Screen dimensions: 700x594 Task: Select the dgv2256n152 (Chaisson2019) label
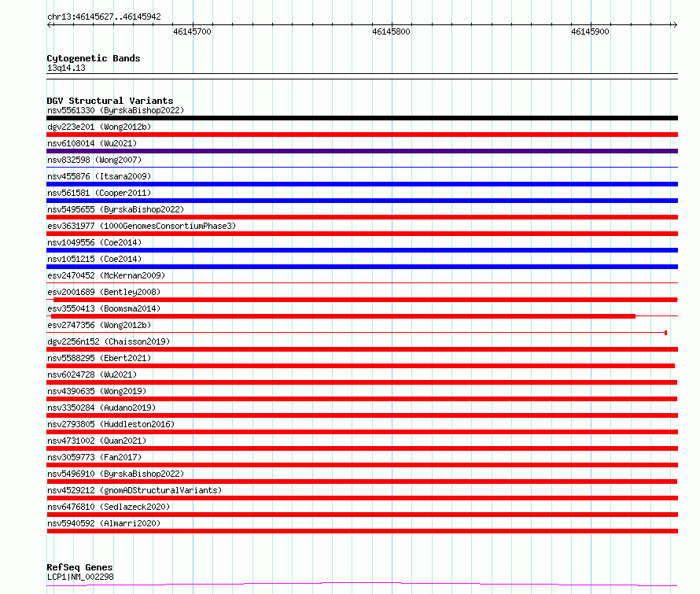point(109,341)
